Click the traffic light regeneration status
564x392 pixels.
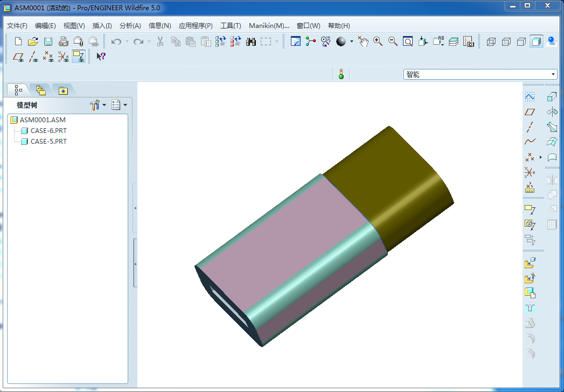[341, 74]
